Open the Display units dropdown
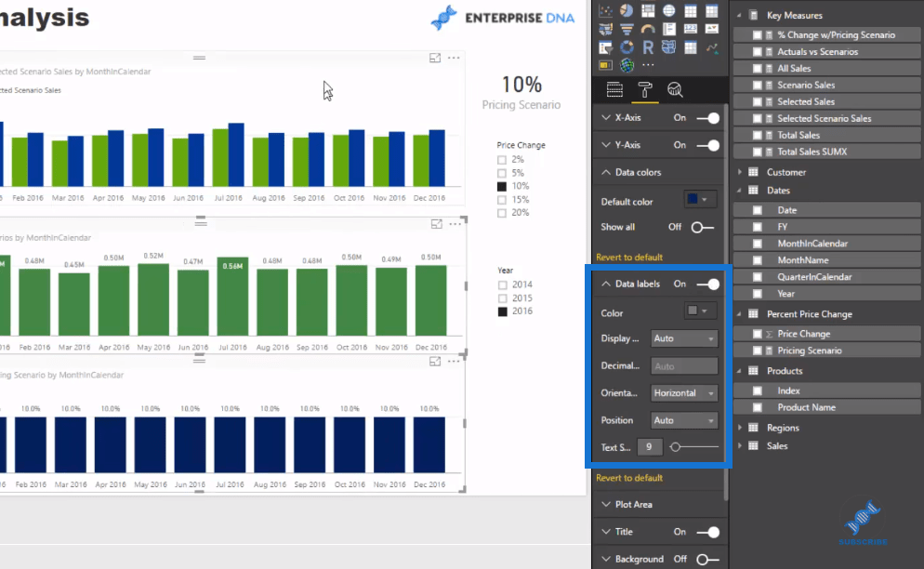Image resolution: width=924 pixels, height=569 pixels. click(x=684, y=338)
